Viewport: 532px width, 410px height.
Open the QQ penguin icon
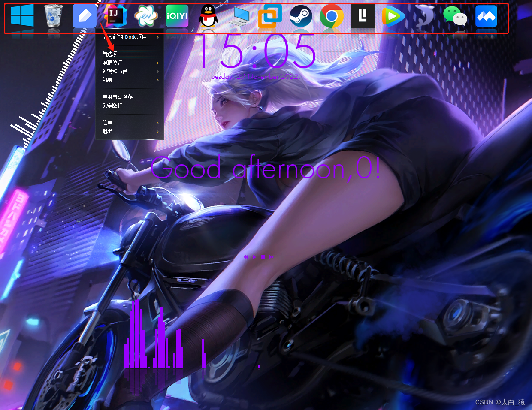tap(208, 16)
